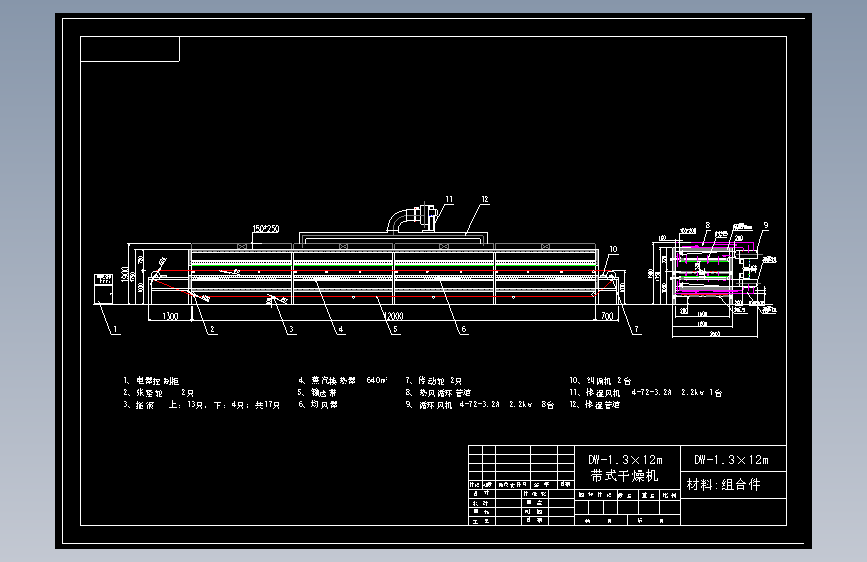
Task: Select leader callout 10 near the dryer's right end
Action: (613, 249)
